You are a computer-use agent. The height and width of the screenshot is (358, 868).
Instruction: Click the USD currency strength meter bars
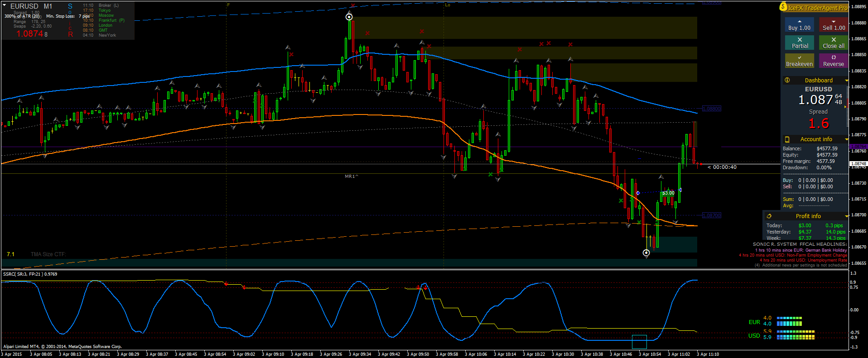point(796,334)
